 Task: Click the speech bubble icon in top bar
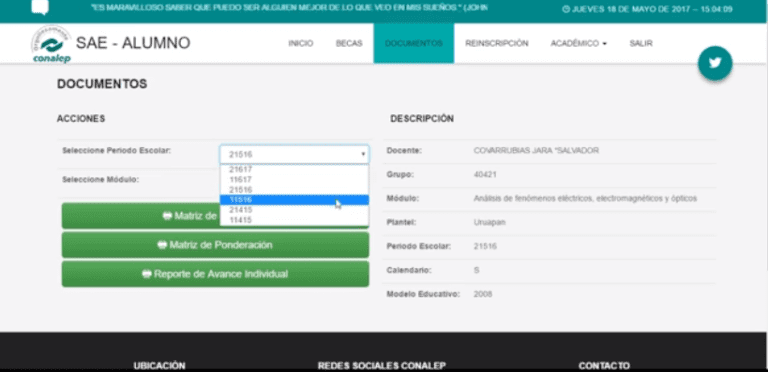40,7
